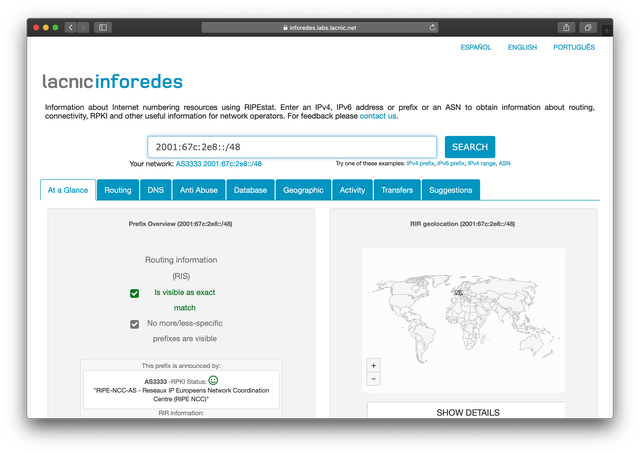Click the world map thumbnail
The image size is (640, 454).
463,320
